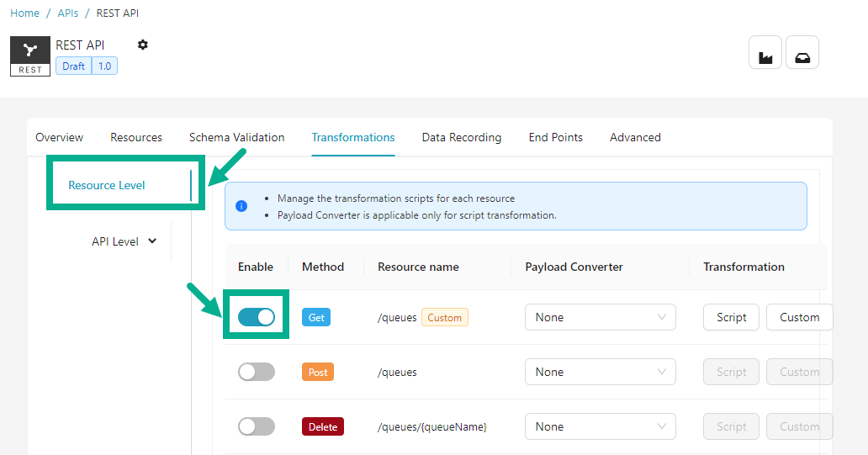The width and height of the screenshot is (868, 455).
Task: Click the Custom tag next to /queues
Action: [444, 317]
